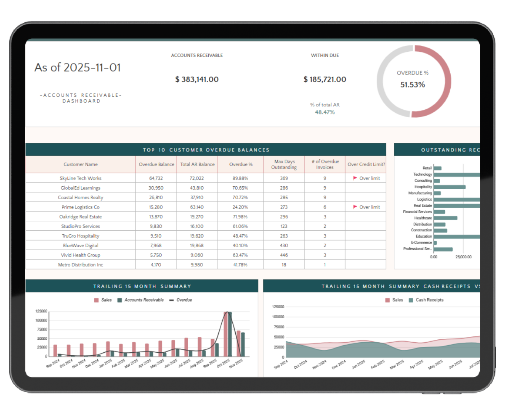Select the SkyLine Tech Works customer cell

[x=80, y=178]
